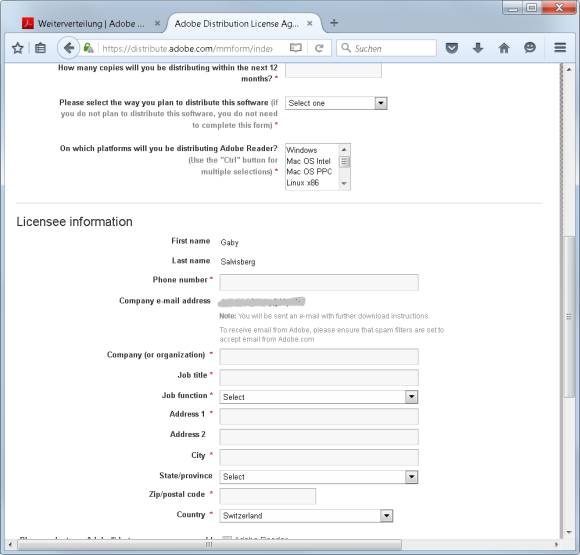Click the Phone number field
This screenshot has height=555, width=580.
tap(319, 282)
